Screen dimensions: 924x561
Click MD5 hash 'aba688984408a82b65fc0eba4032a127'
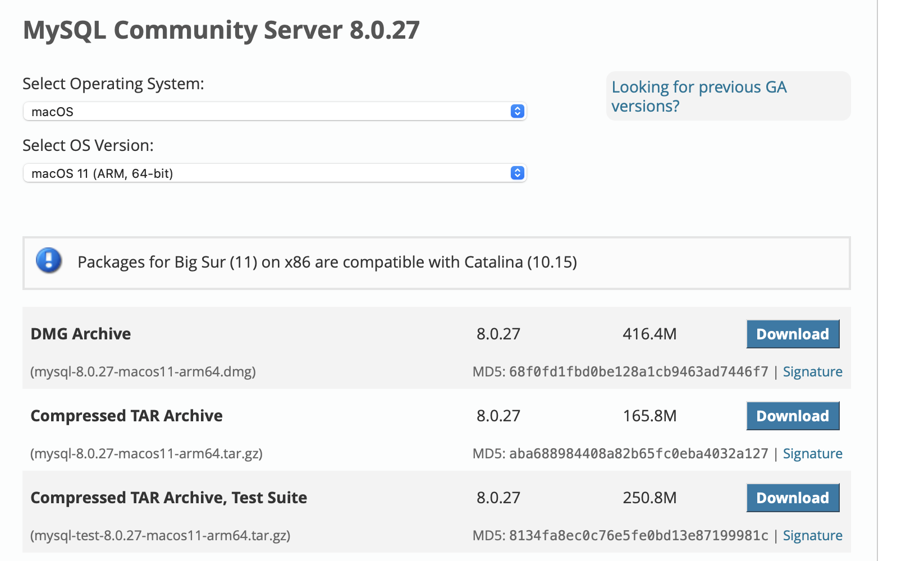[x=638, y=453]
